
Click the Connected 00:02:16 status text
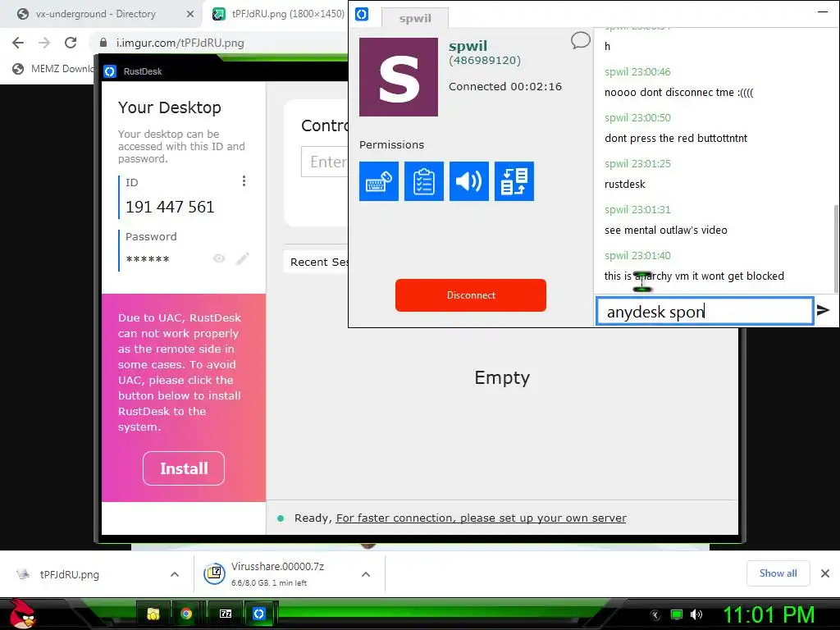505,87
